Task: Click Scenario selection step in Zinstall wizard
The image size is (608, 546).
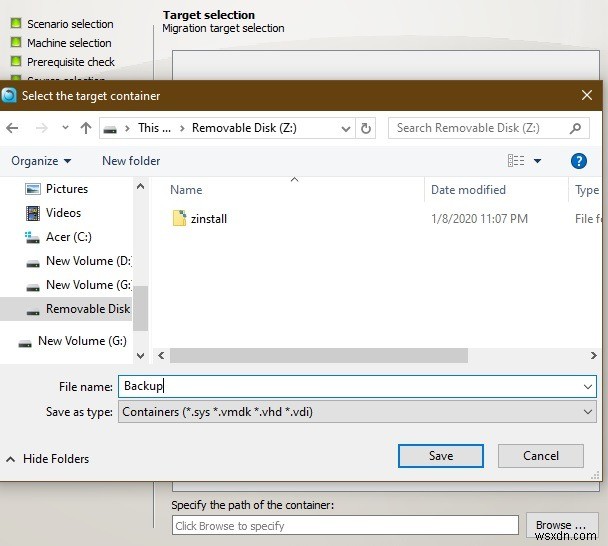Action: click(70, 24)
